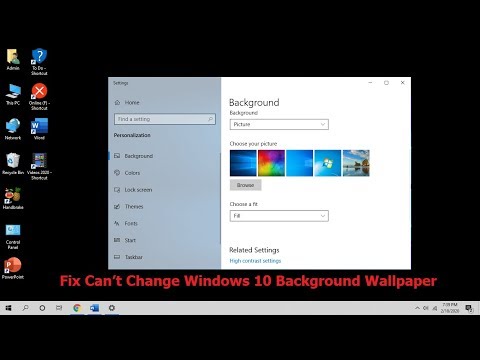The width and height of the screenshot is (480, 360).
Task: Open High contrast settings link
Action: tap(255, 261)
